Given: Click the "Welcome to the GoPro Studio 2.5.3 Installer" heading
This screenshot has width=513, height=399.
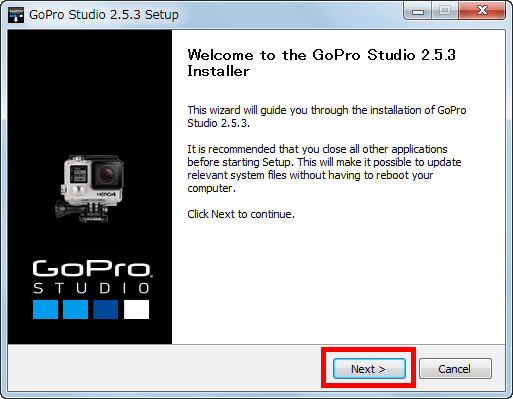Looking at the screenshot, I should (x=321, y=63).
